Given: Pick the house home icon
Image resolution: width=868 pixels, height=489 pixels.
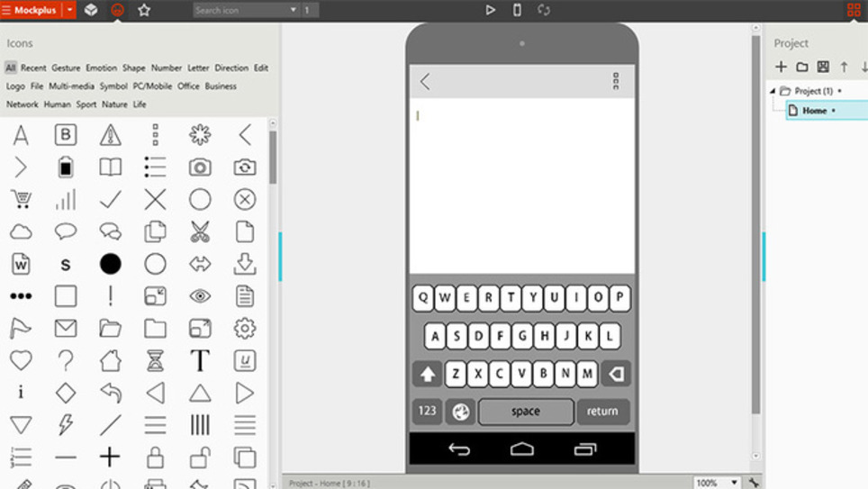Looking at the screenshot, I should tap(110, 360).
